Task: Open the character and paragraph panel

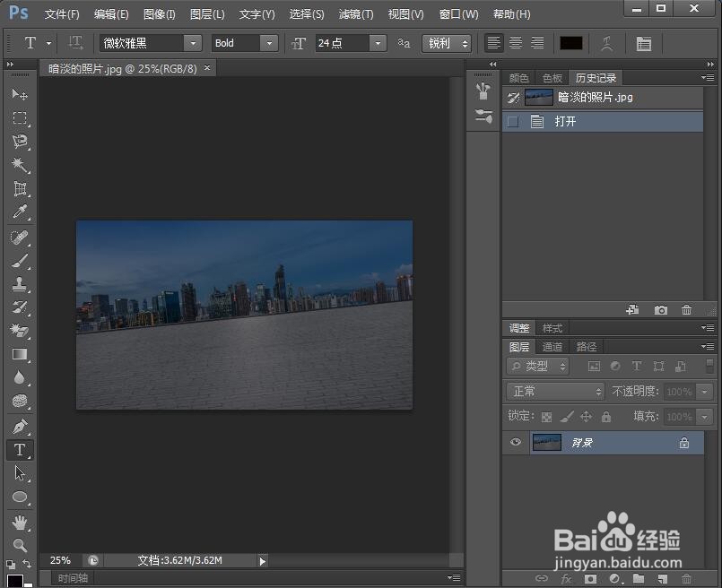Action: [643, 43]
